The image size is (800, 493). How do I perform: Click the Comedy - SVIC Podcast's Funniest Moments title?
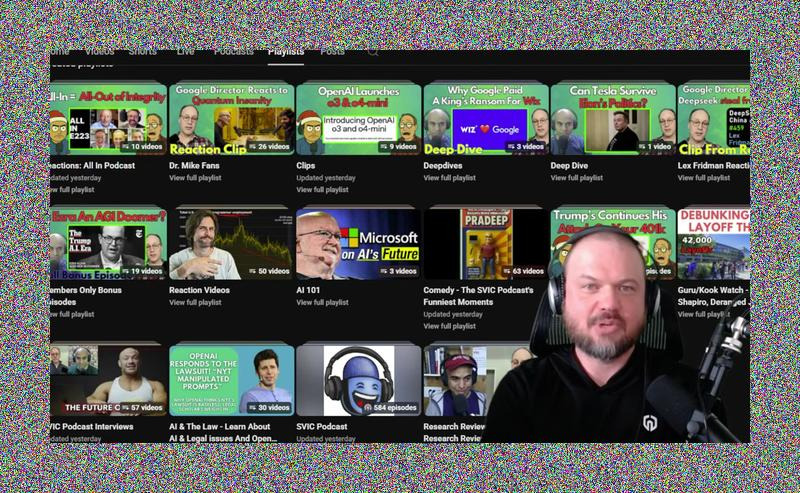coord(478,296)
